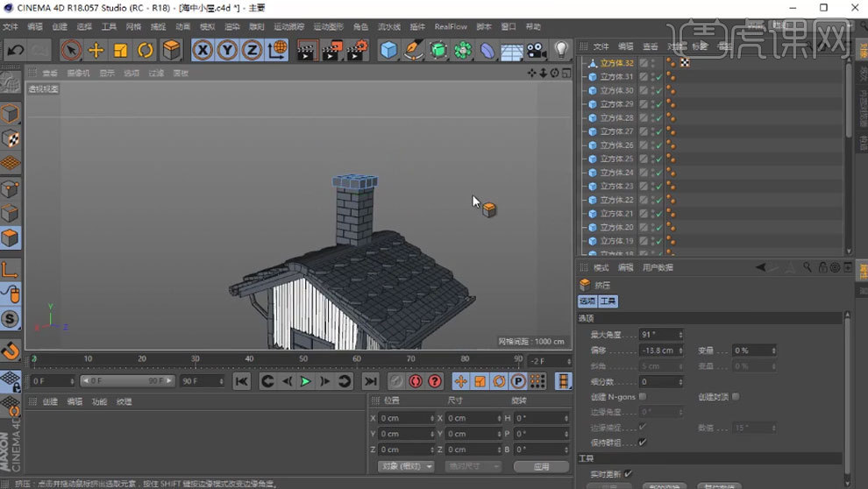Click frame 50 on the timeline ruler
Image resolution: width=868 pixels, height=489 pixels.
(303, 358)
